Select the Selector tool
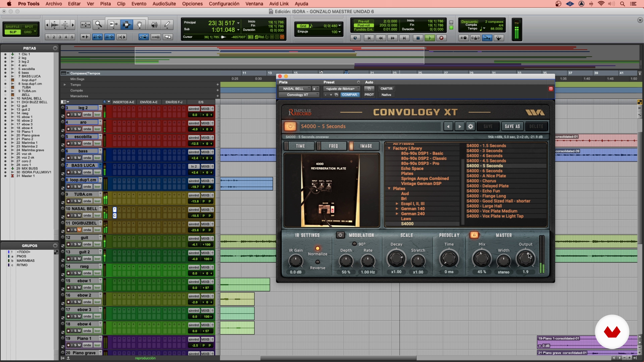Viewport: 644px width, 362px height. [126, 24]
